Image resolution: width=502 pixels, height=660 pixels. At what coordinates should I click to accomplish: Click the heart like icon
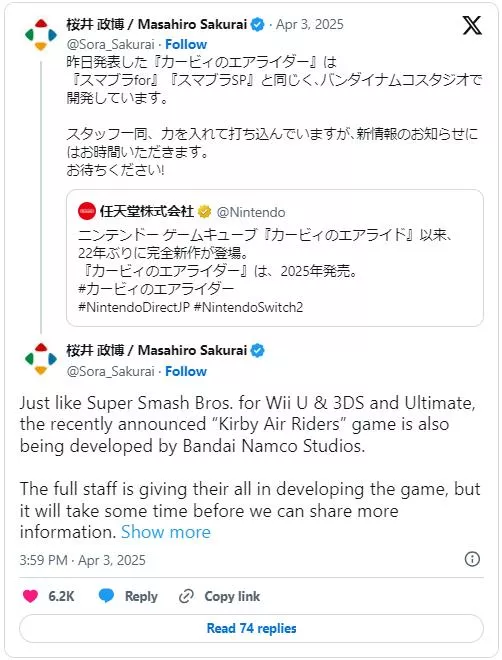point(30,596)
